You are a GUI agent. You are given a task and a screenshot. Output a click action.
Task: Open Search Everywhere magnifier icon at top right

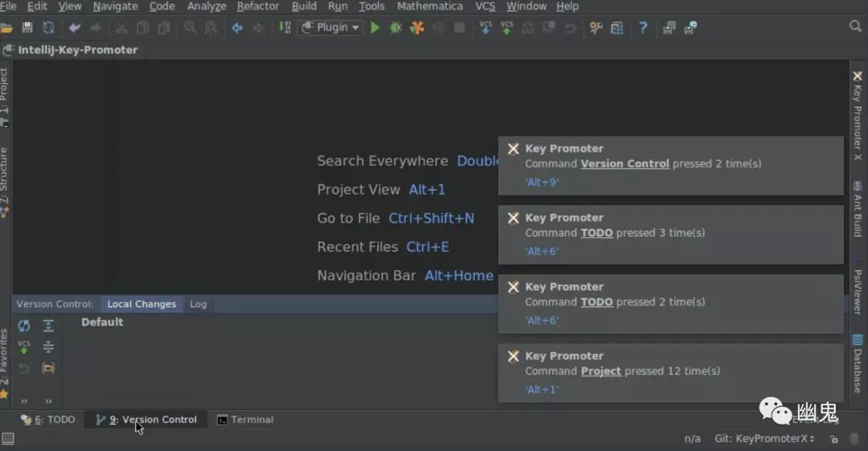coord(855,26)
